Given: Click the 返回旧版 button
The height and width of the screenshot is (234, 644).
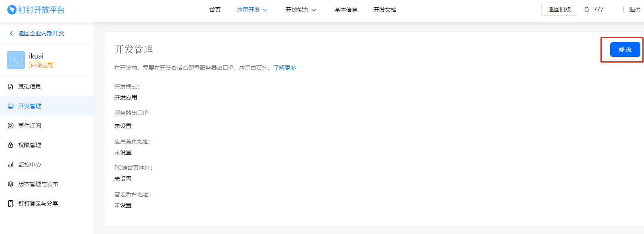Looking at the screenshot, I should pos(559,9).
